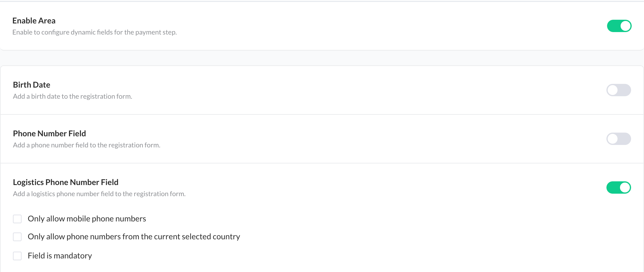
Task: Disable the Logistics Phone Number Field toggle
Action: click(618, 188)
